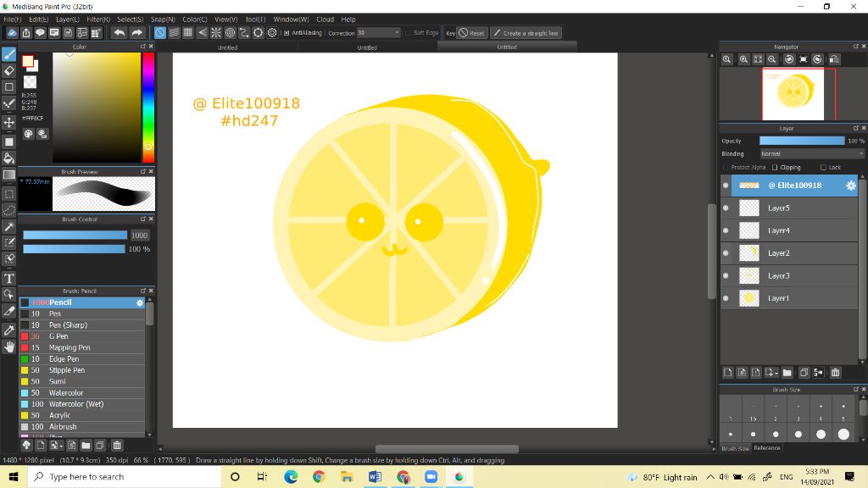Duplicate layer icon in Layer panel
Viewport: 868px width, 488px height.
[x=804, y=373]
